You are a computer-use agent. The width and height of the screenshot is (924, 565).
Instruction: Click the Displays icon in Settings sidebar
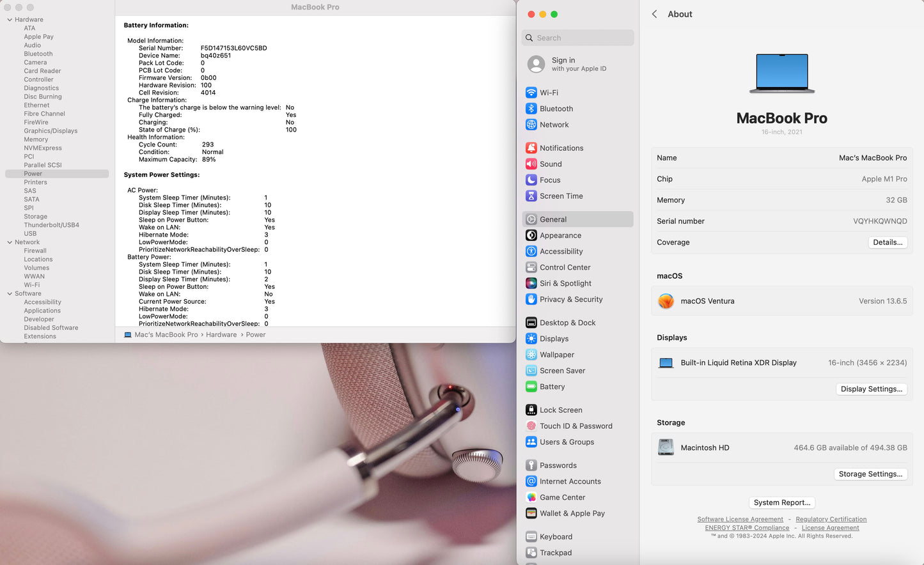[531, 339]
